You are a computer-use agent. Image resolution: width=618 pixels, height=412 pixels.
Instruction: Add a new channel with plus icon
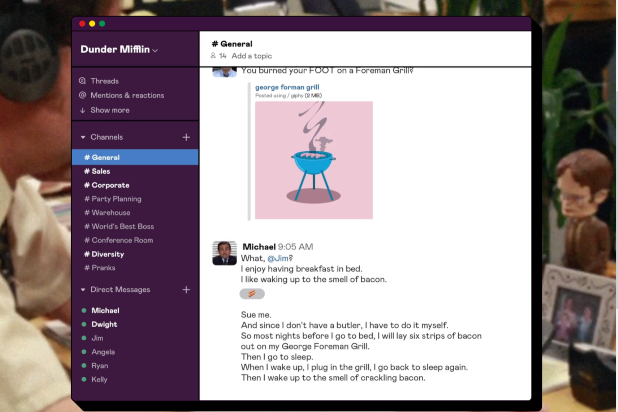tap(186, 137)
